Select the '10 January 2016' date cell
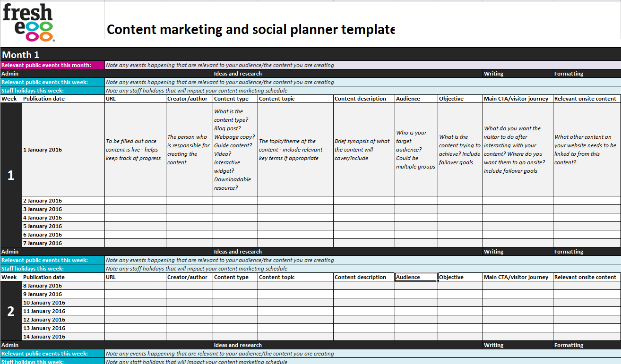The image size is (621, 364). click(63, 303)
